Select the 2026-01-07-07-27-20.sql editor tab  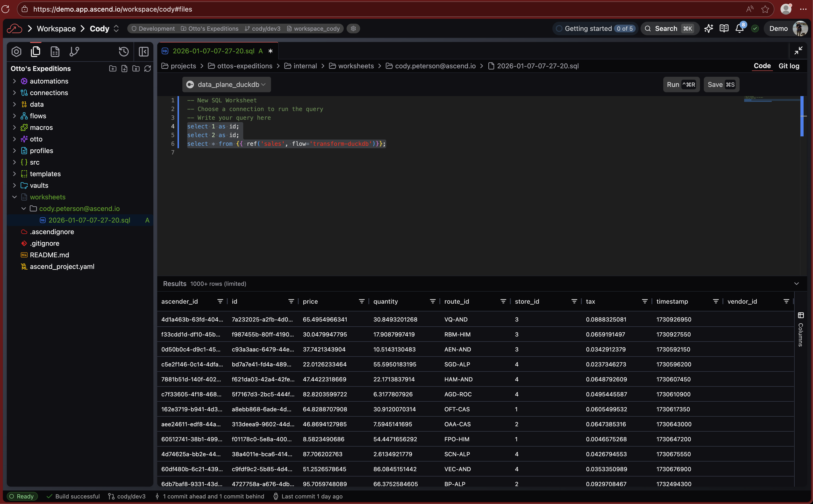(x=216, y=51)
